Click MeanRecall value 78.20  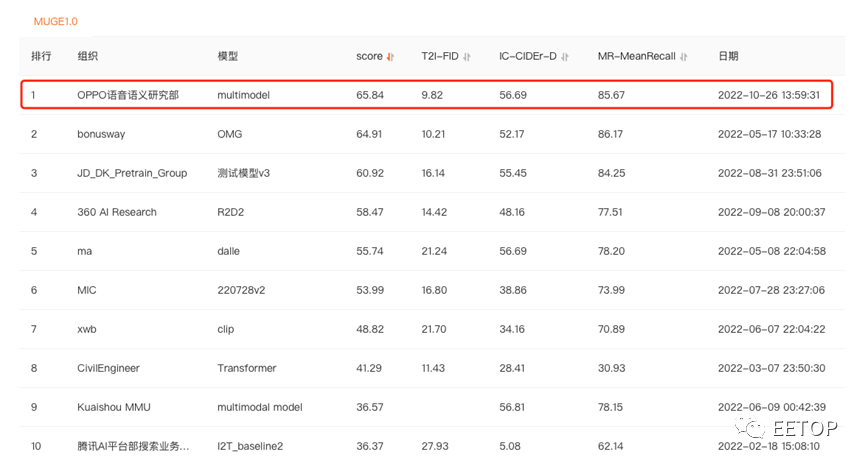point(611,251)
